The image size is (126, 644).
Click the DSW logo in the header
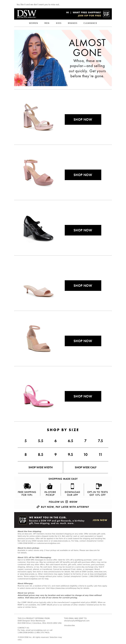tap(27, 14)
